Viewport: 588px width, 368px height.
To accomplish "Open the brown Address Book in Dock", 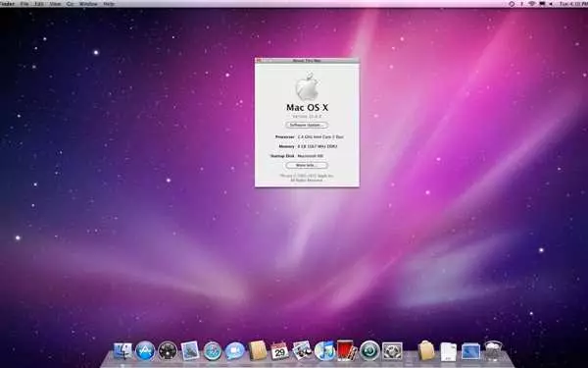I will (x=257, y=350).
